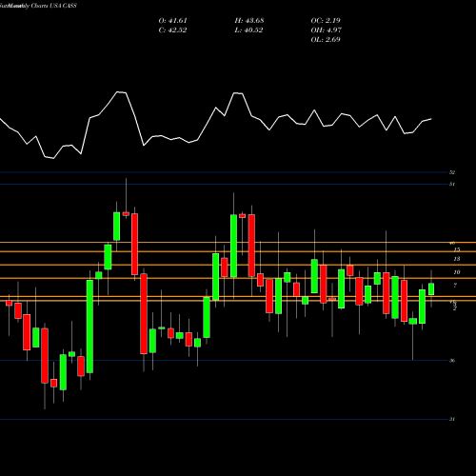
Task: Click the 'OL: 2.69' reading
Action: 326,40
